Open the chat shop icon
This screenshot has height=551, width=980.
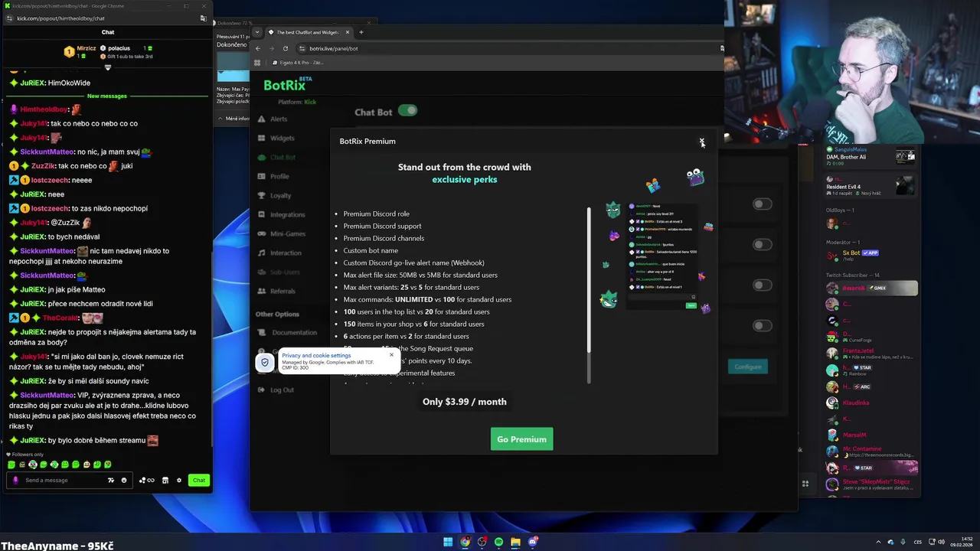pos(165,480)
